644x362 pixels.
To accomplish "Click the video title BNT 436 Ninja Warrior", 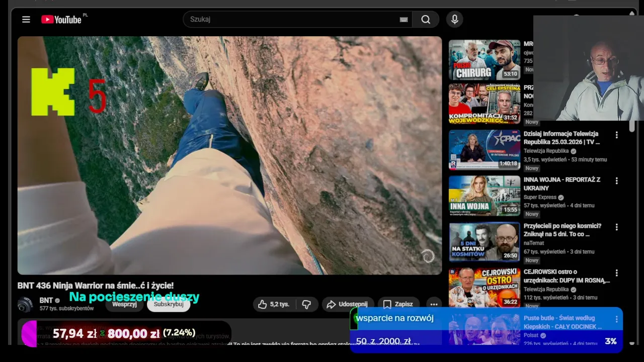I will point(96,286).
